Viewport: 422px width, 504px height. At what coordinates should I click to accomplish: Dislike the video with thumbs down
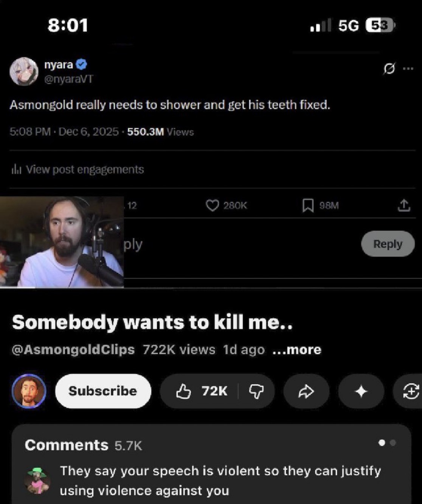pos(256,391)
